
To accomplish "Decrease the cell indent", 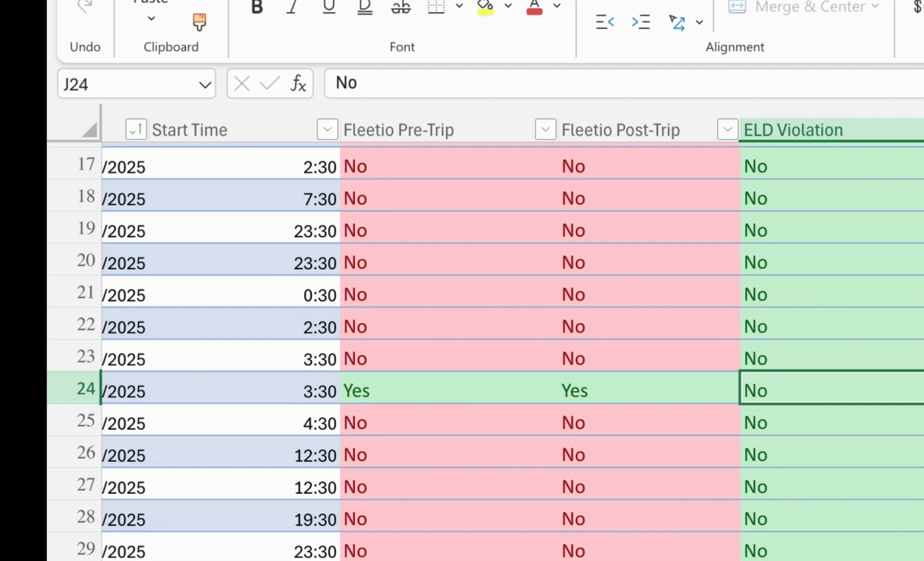I will pyautogui.click(x=605, y=22).
